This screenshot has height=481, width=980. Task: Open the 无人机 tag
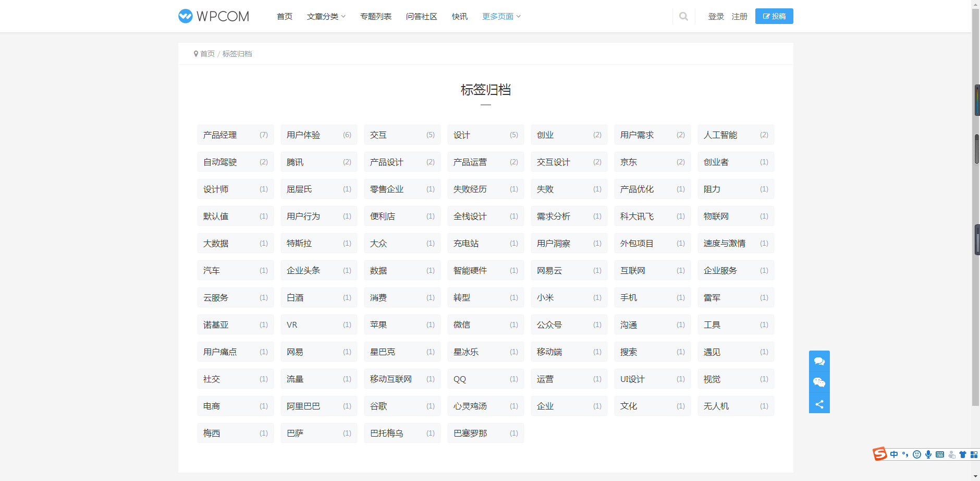pos(736,406)
